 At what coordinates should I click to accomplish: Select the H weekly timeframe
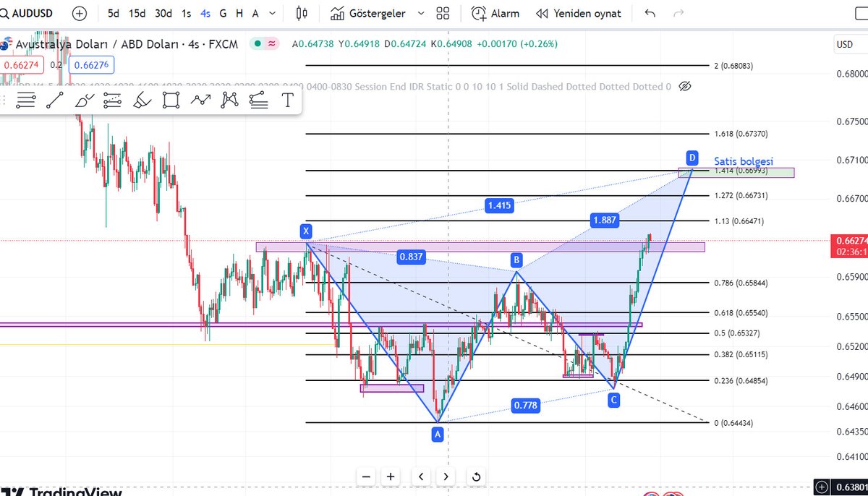point(239,13)
